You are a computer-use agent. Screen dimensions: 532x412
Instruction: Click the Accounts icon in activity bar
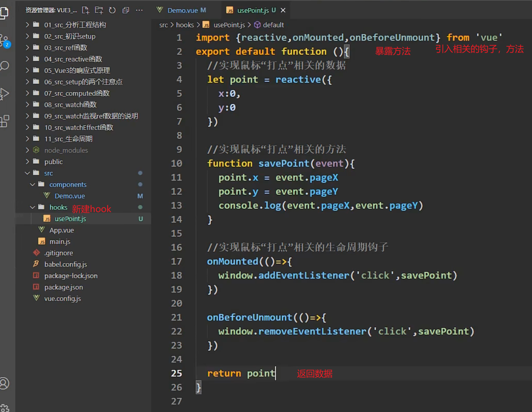point(4,383)
